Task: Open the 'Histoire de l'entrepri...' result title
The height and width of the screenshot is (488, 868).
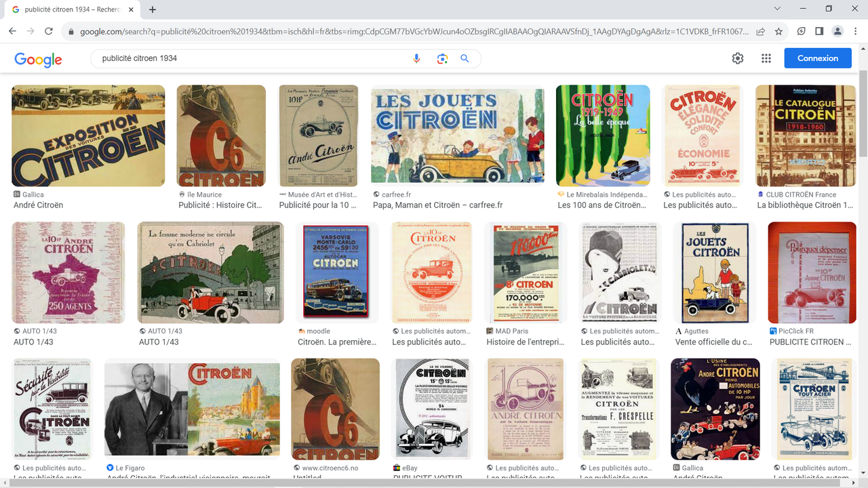Action: [x=524, y=342]
